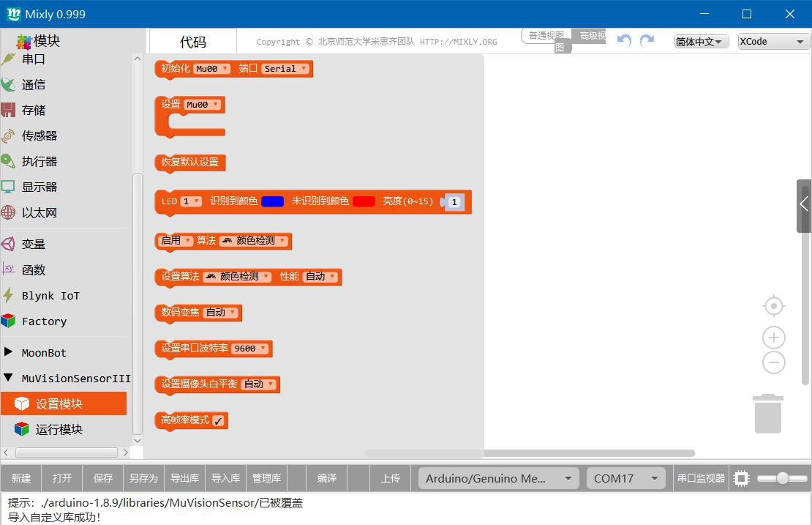Open the 存储 storage category icon
Image resolution: width=812 pixels, height=525 pixels.
8,110
